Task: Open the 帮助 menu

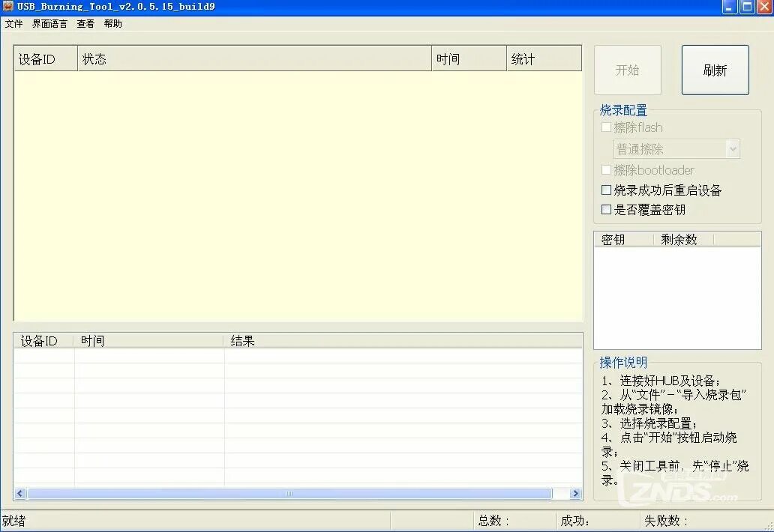Action: pos(113,24)
